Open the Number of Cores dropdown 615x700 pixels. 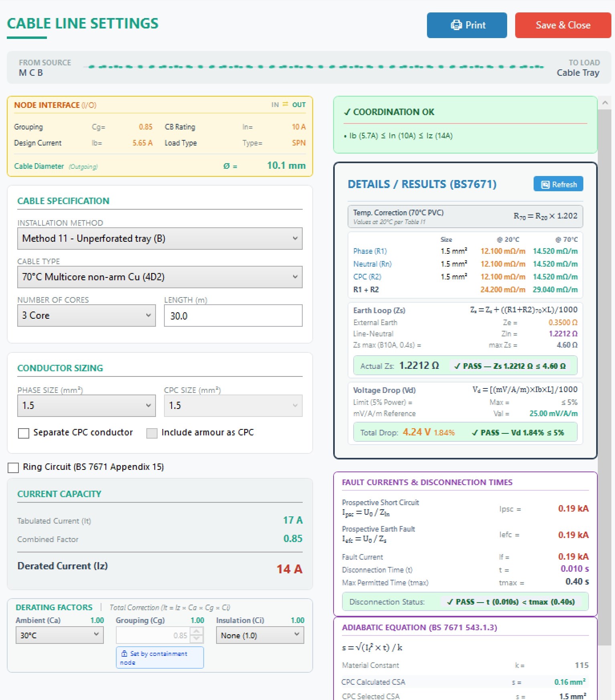click(x=86, y=316)
